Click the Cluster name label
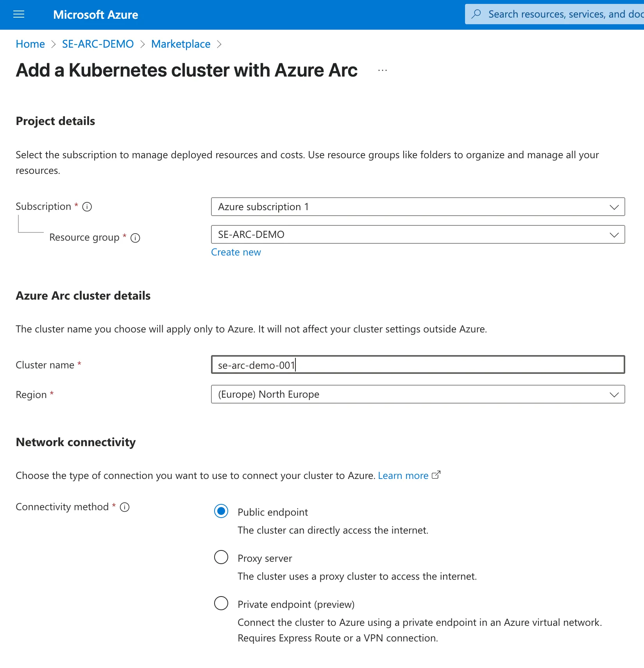 pos(45,365)
